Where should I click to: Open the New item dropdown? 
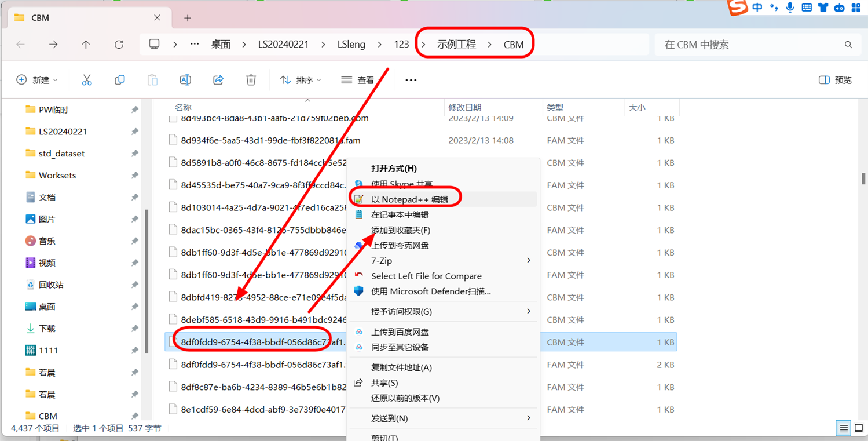click(37, 80)
